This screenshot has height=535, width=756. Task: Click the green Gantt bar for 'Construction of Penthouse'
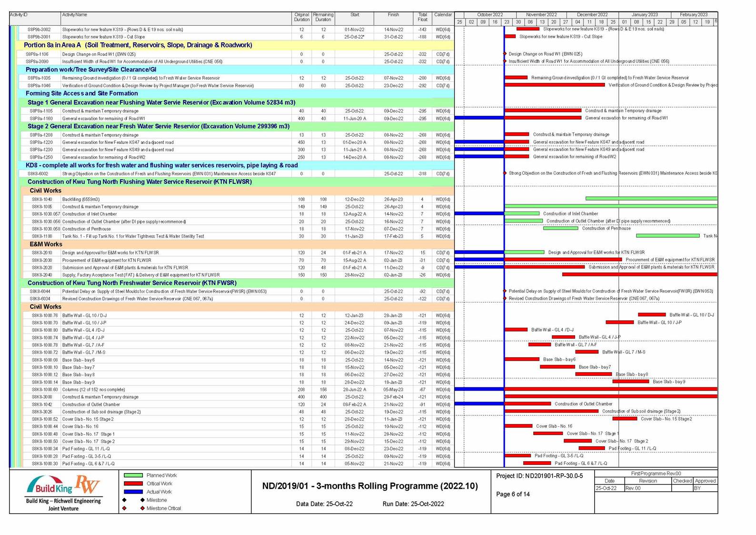click(561, 229)
